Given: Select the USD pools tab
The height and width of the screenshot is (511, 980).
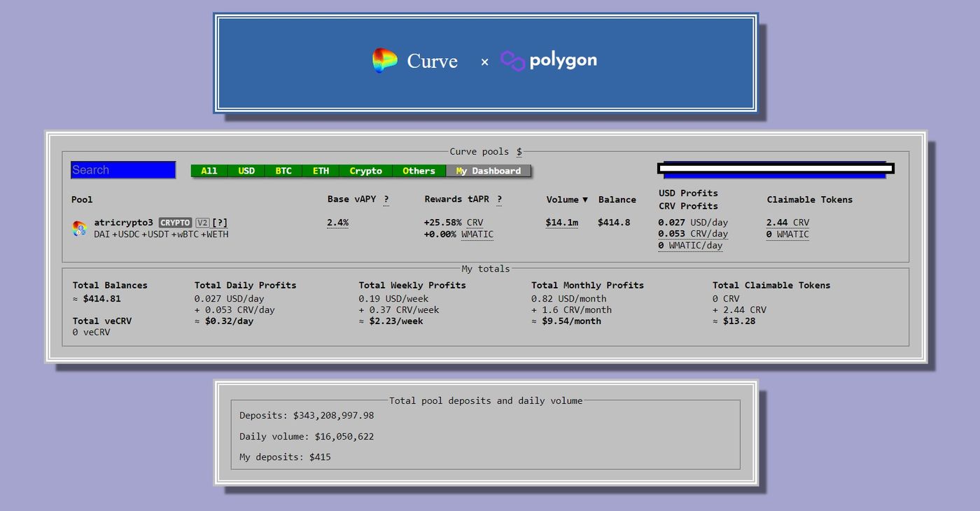Looking at the screenshot, I should (246, 171).
